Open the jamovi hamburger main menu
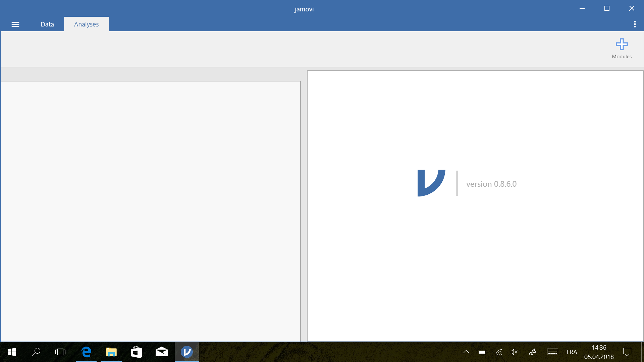 (15, 24)
